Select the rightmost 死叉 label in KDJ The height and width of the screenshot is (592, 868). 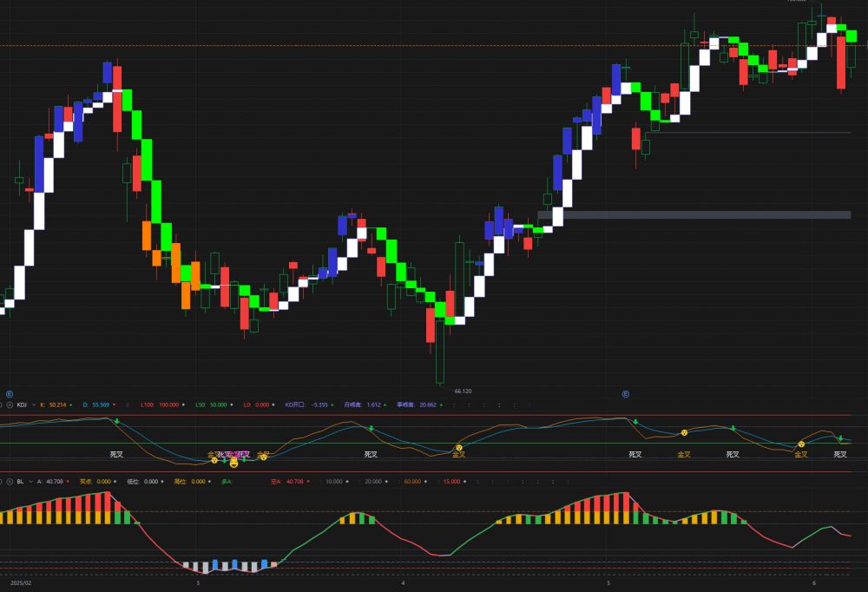point(840,454)
